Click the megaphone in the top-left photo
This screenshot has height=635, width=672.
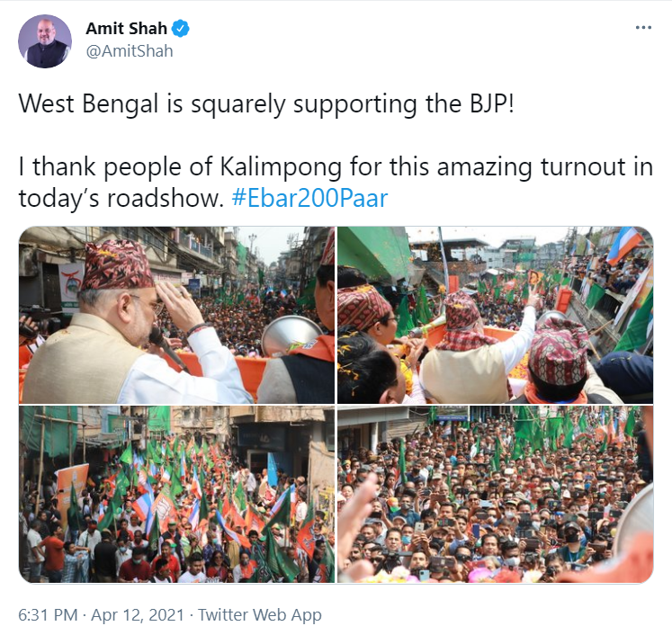coord(291,336)
